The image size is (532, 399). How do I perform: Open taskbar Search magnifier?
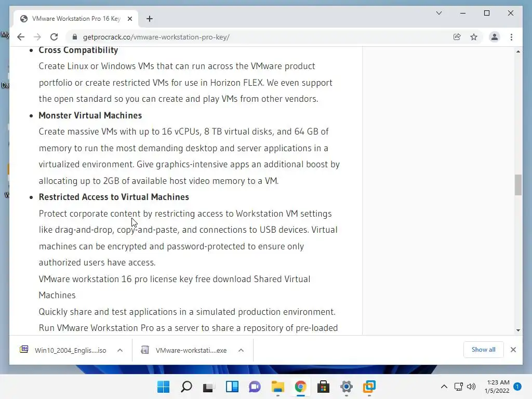pyautogui.click(x=187, y=387)
